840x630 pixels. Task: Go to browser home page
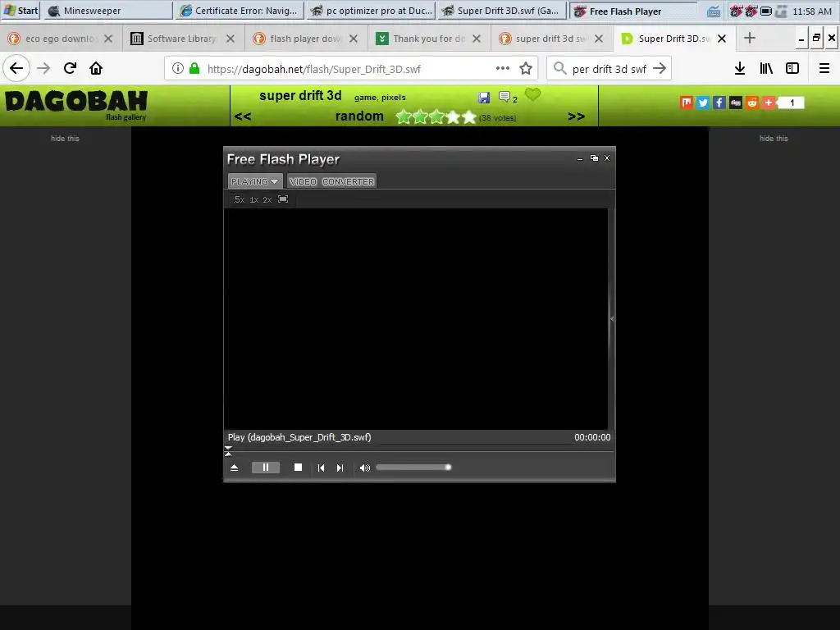tap(96, 69)
